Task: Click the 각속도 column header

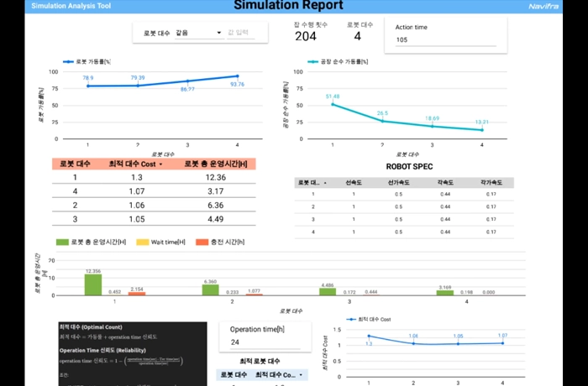Action: pos(445,183)
